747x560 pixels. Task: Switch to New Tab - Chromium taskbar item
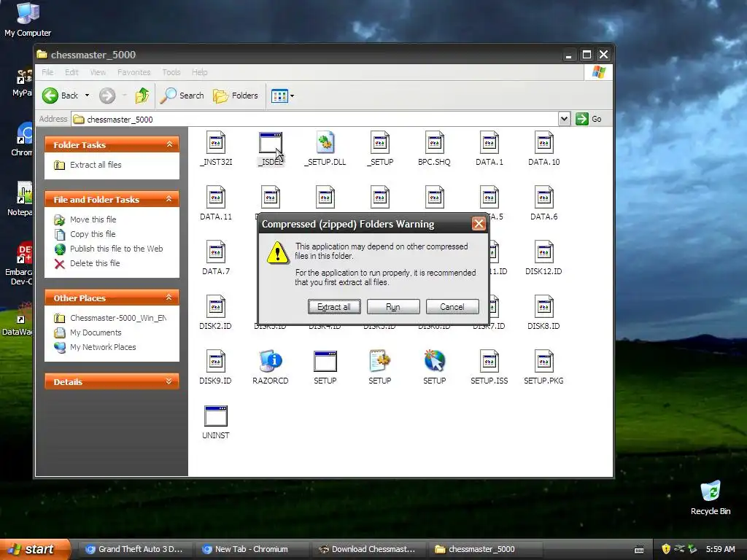tap(252, 549)
